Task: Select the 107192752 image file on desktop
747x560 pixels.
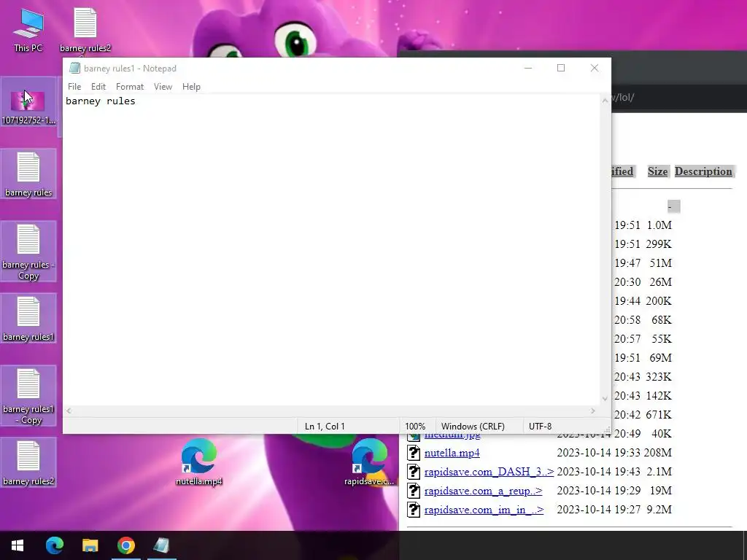Action: (28, 102)
